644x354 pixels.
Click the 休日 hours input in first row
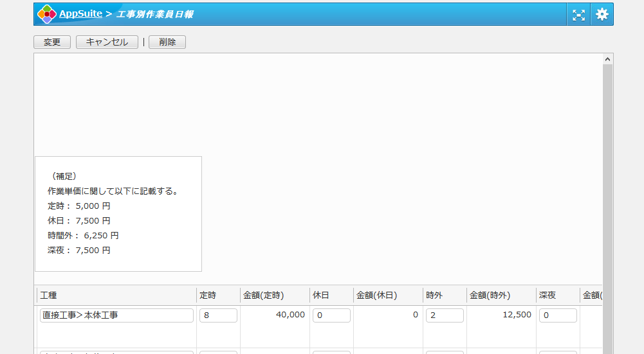coord(331,315)
